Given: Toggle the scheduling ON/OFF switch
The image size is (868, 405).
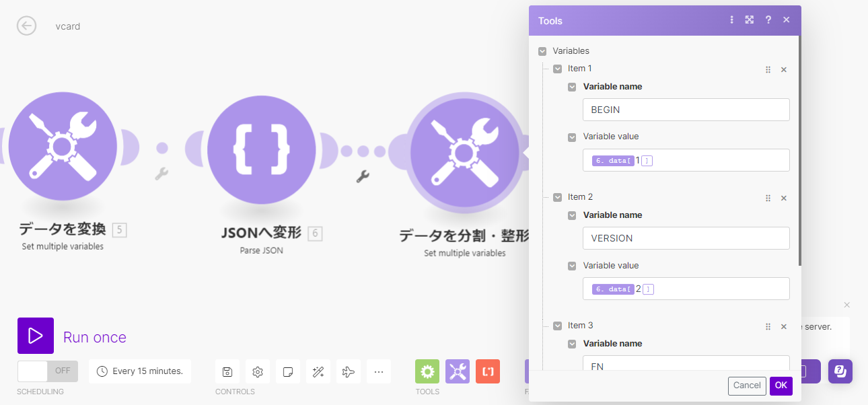Looking at the screenshot, I should (x=47, y=371).
